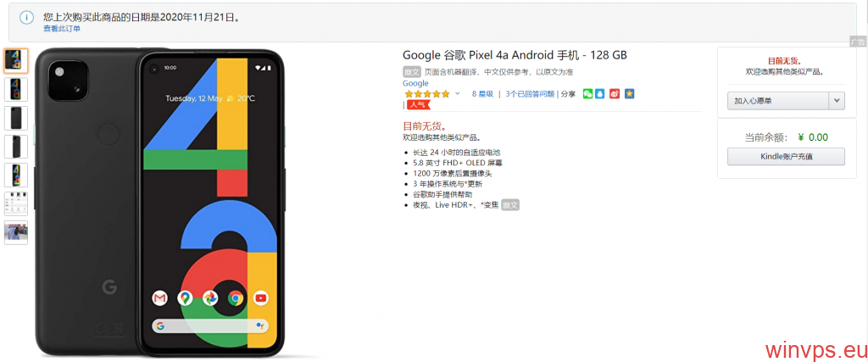Select the spec comparison table thumbnail
868x362 pixels.
point(16,203)
